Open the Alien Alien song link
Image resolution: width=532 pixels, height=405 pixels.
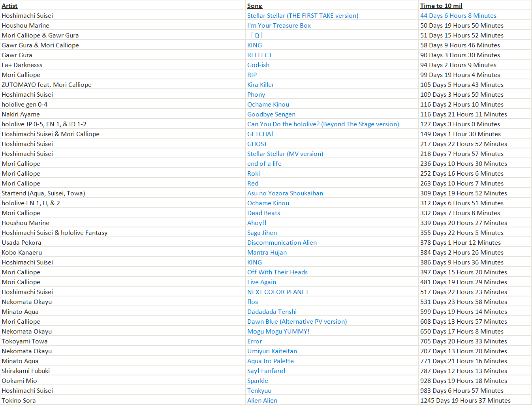click(x=262, y=401)
